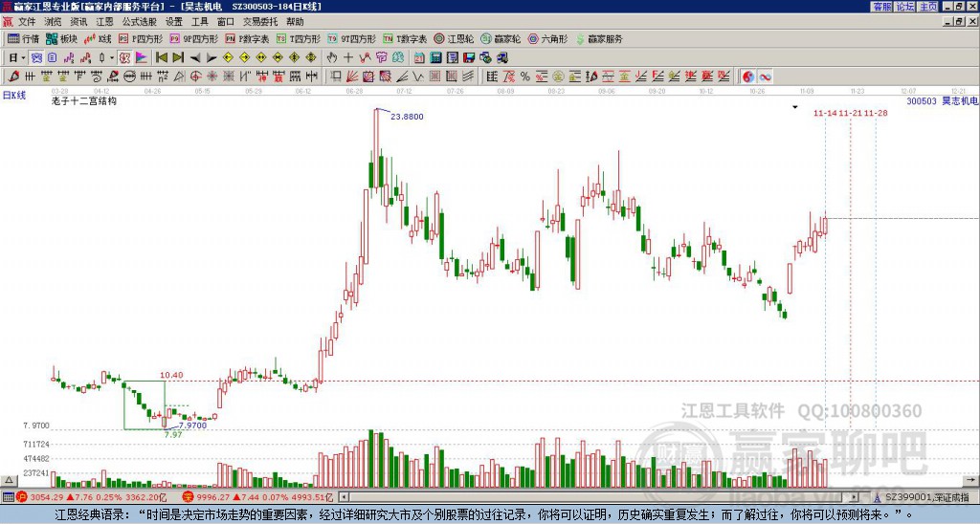Jump to last bar with skip-forward arrow

178,58
